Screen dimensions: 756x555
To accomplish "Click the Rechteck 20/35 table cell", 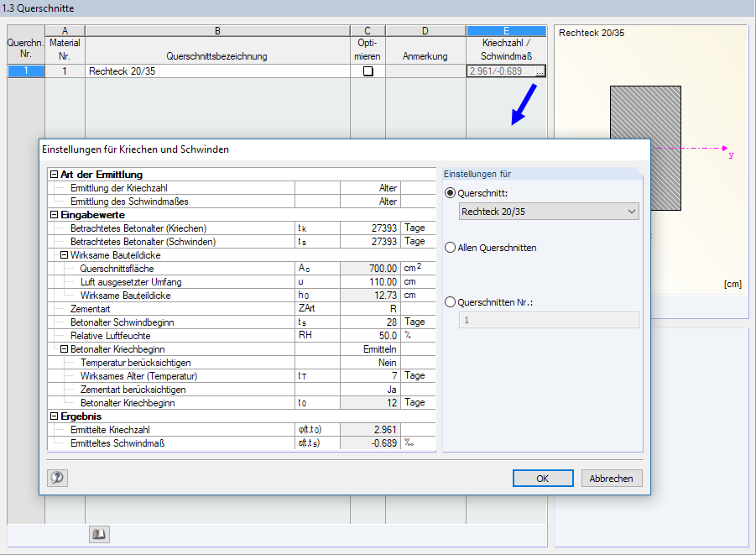I will tap(217, 71).
